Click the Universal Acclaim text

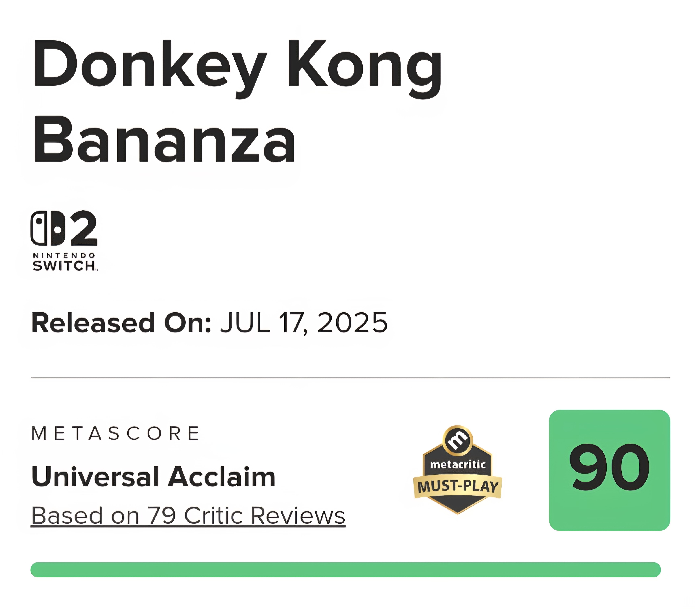(x=153, y=477)
